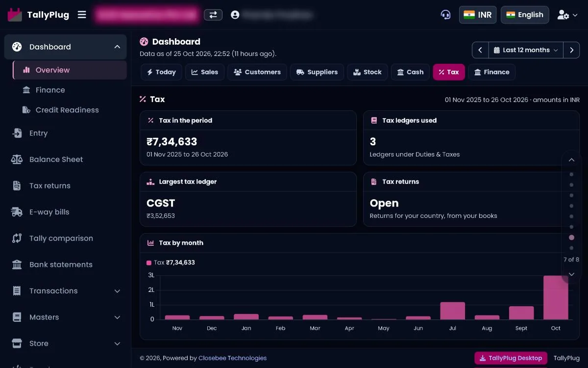Collapse the Dashboard sidebar section

click(117, 47)
